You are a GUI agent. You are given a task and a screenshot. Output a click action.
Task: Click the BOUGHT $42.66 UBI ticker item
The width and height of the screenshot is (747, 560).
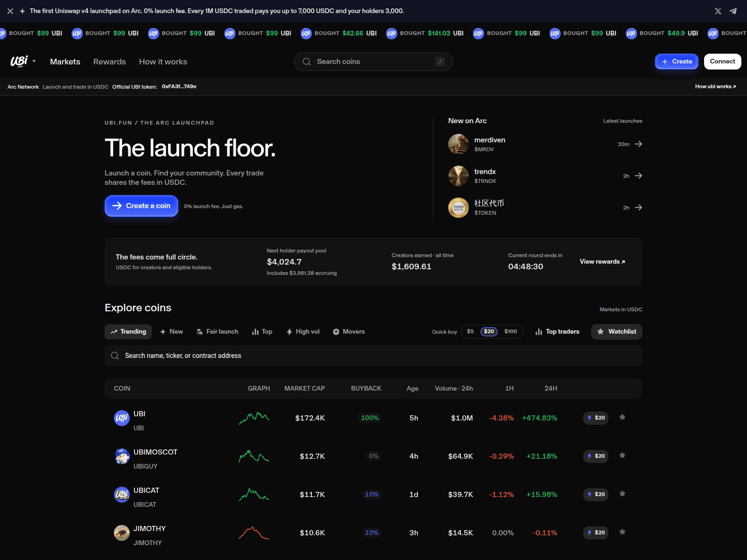tap(339, 33)
